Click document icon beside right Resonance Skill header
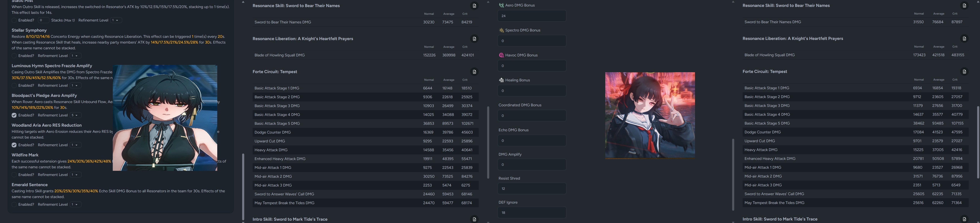 coord(964,6)
